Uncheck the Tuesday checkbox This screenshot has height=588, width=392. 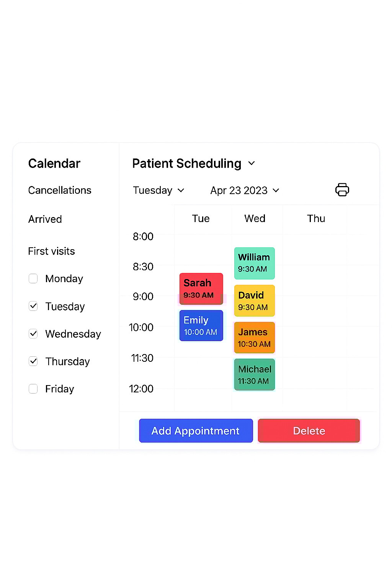[33, 306]
